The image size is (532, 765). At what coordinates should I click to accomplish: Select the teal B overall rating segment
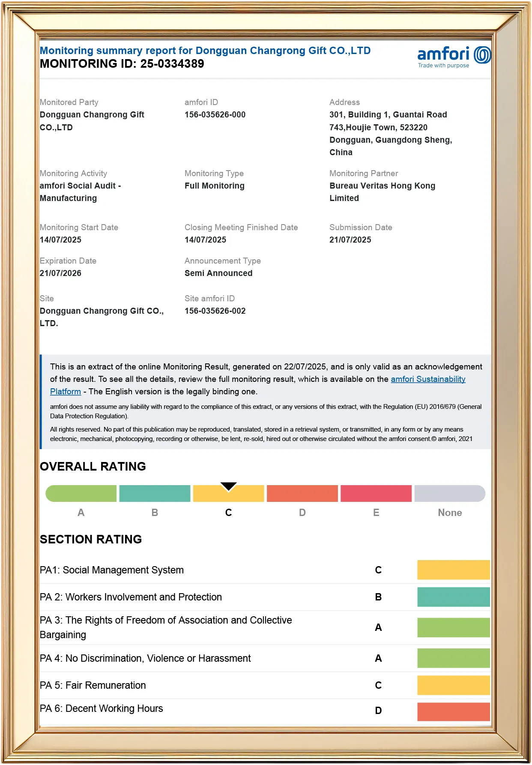click(x=155, y=494)
